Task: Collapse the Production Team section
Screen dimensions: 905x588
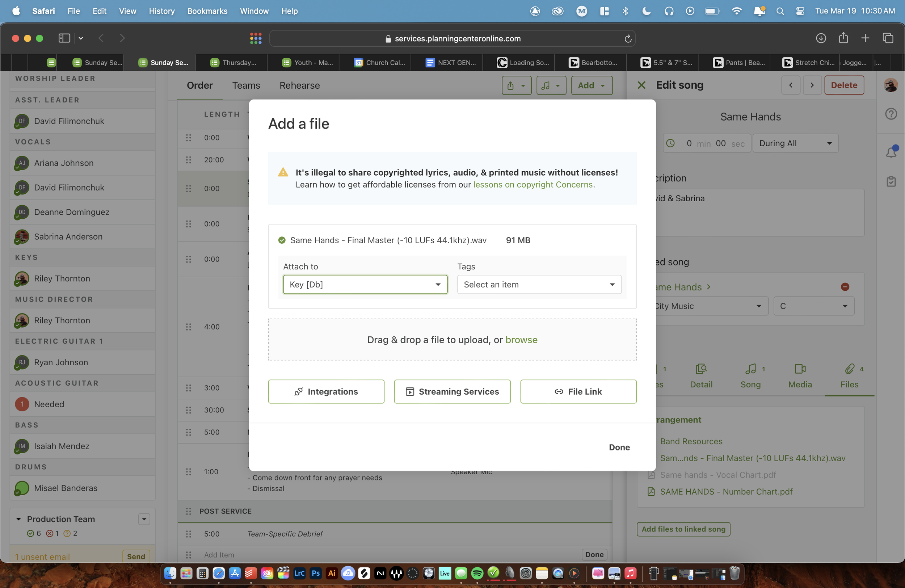Action: pyautogui.click(x=18, y=519)
